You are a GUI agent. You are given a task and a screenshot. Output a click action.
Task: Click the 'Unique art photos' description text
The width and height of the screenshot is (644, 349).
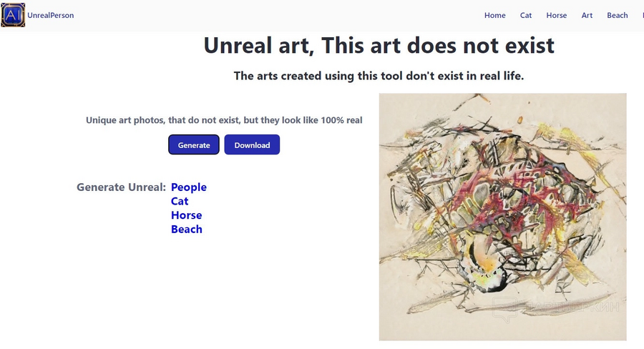(x=224, y=120)
